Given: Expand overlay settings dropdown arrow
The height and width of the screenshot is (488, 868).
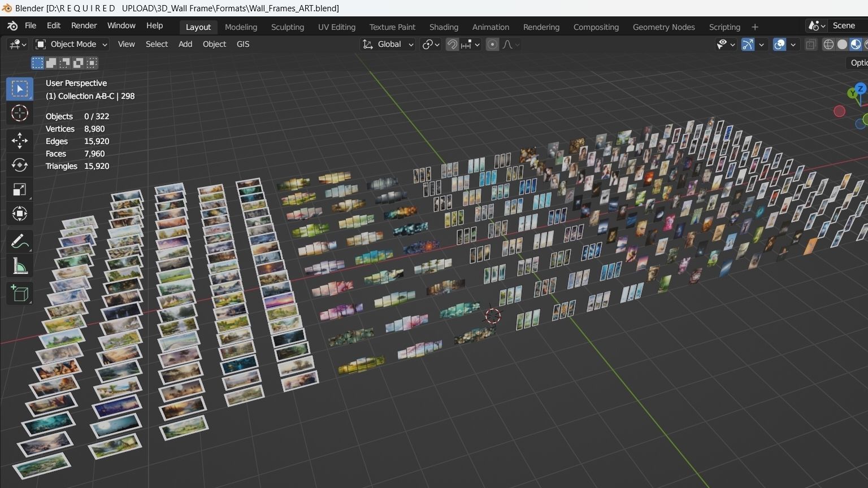Looking at the screenshot, I should click(793, 45).
